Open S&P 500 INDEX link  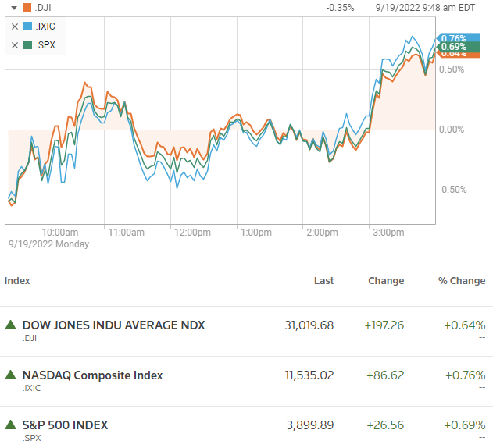(x=65, y=425)
